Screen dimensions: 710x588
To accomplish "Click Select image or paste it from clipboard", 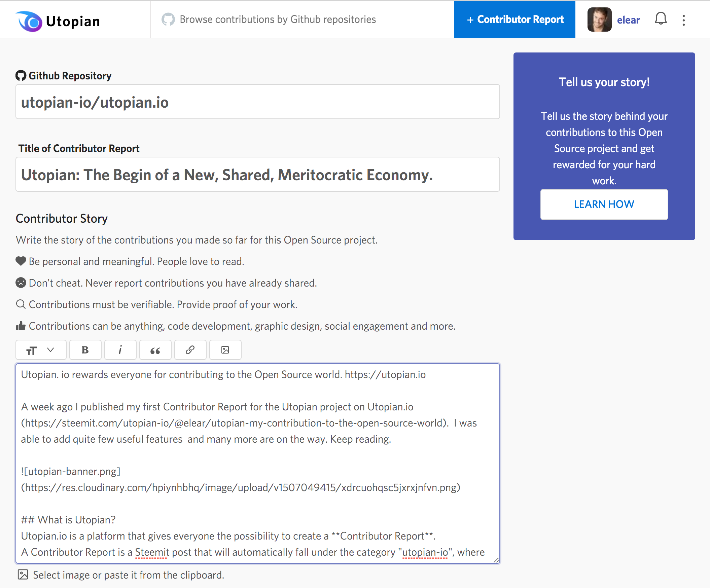I will click(129, 575).
